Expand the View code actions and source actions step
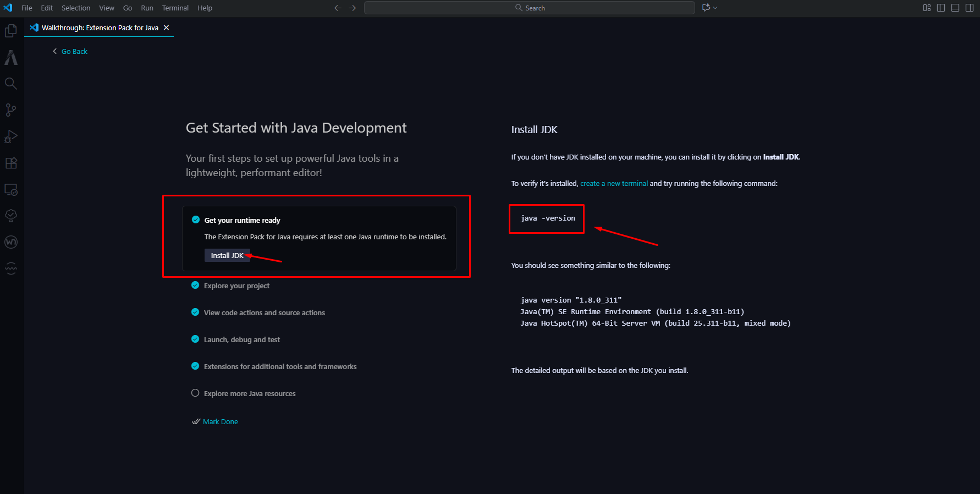 tap(265, 312)
